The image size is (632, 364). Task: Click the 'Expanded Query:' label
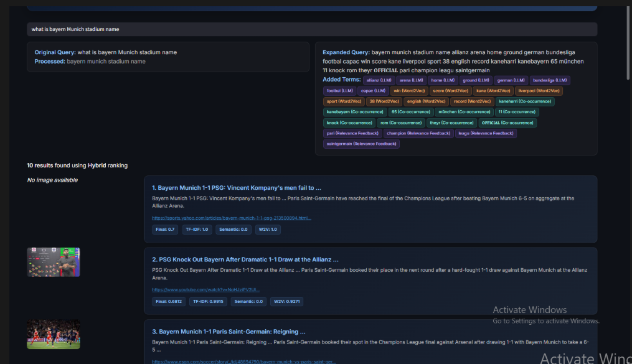coord(346,52)
